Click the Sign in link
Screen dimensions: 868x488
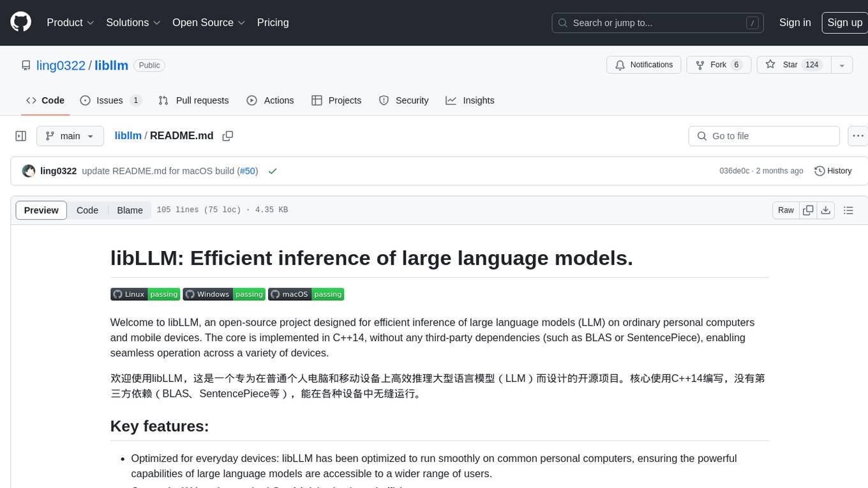pos(795,22)
